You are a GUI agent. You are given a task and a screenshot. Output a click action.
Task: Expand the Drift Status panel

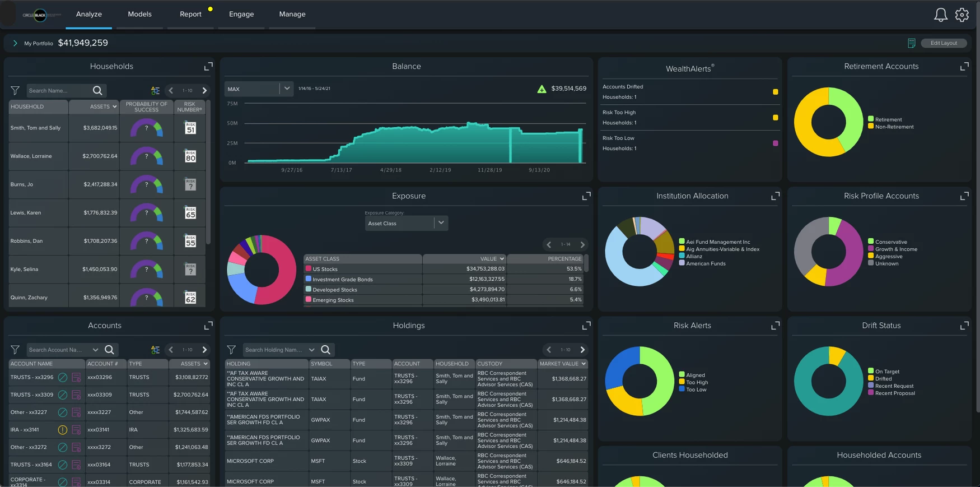964,326
